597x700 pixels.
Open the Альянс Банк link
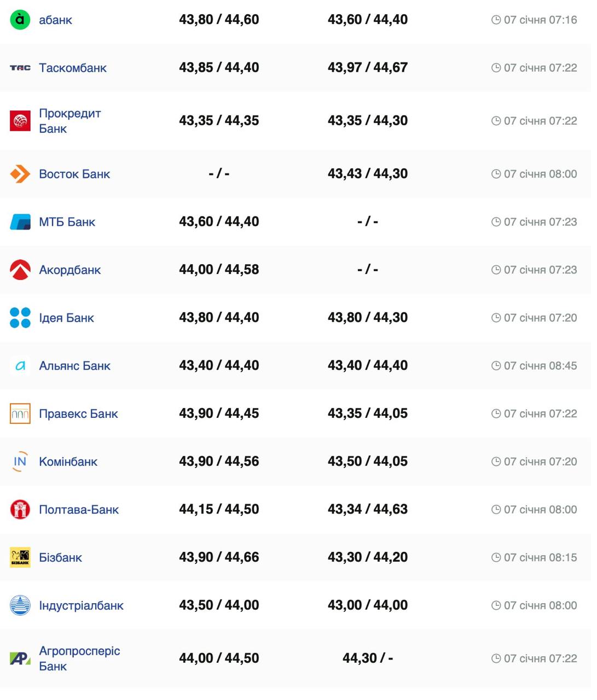(74, 366)
